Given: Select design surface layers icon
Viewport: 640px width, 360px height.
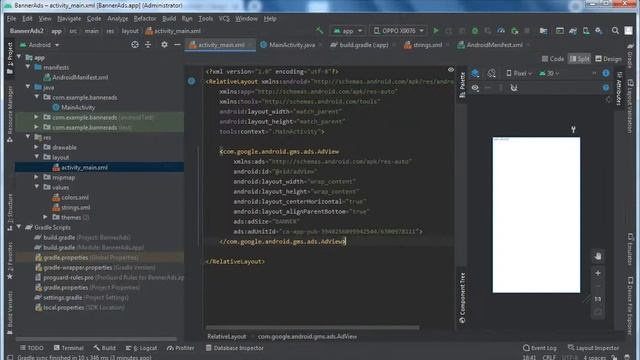Looking at the screenshot, I should (475, 73).
